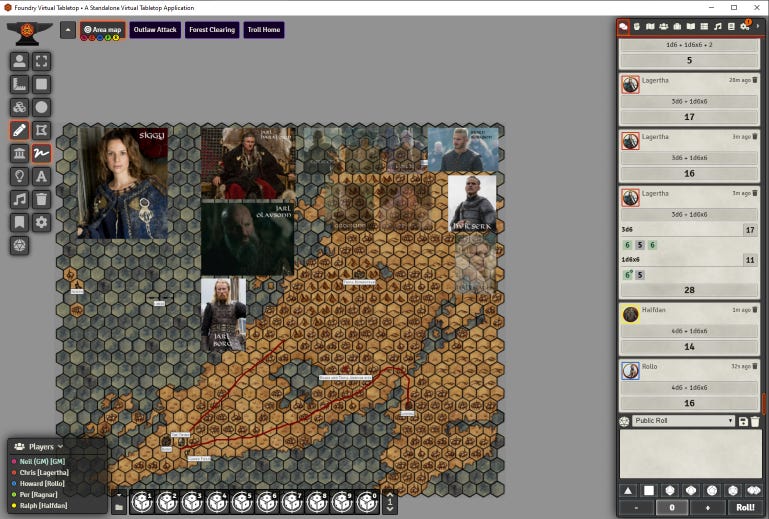This screenshot has height=519, width=769.
Task: Delete Lagertha's 28m ago message
Action: (755, 80)
